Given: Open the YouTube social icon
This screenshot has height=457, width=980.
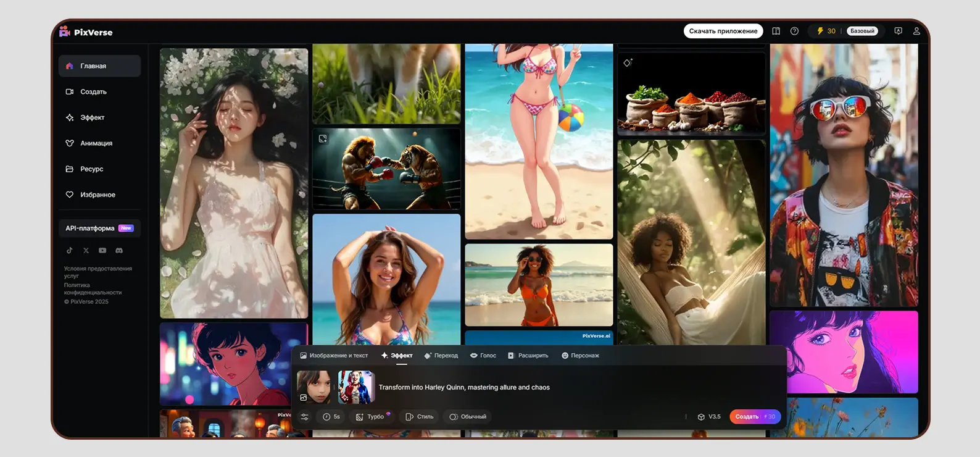Looking at the screenshot, I should tap(102, 251).
